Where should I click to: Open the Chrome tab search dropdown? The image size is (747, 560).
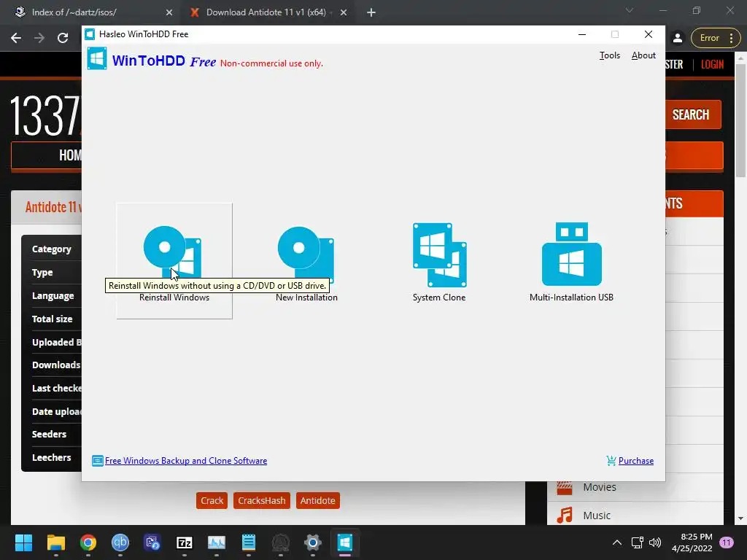[x=630, y=10]
